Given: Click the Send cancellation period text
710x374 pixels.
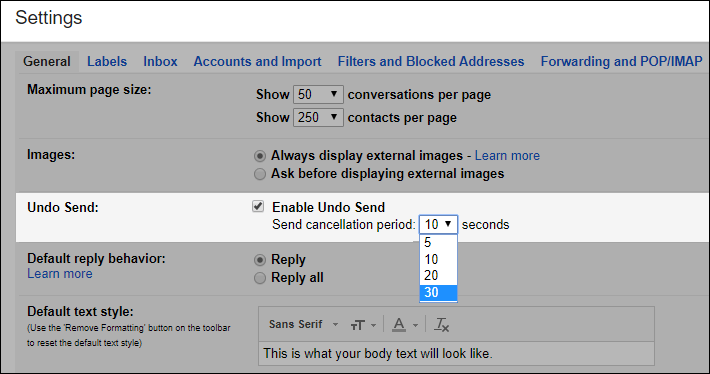Looking at the screenshot, I should (344, 225).
